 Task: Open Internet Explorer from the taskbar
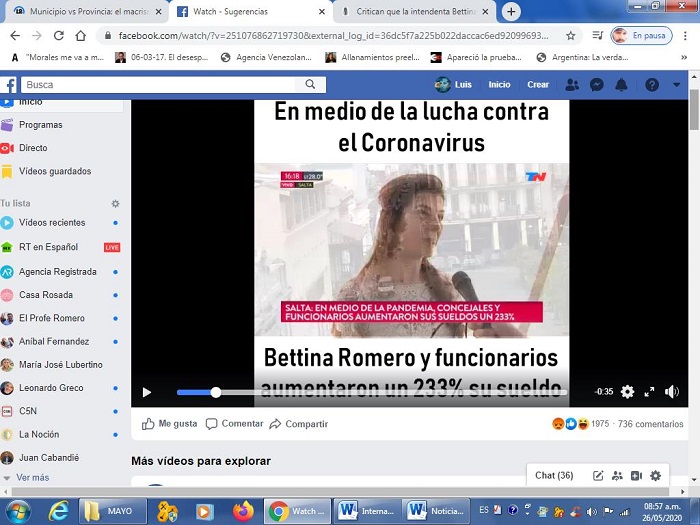(x=58, y=511)
